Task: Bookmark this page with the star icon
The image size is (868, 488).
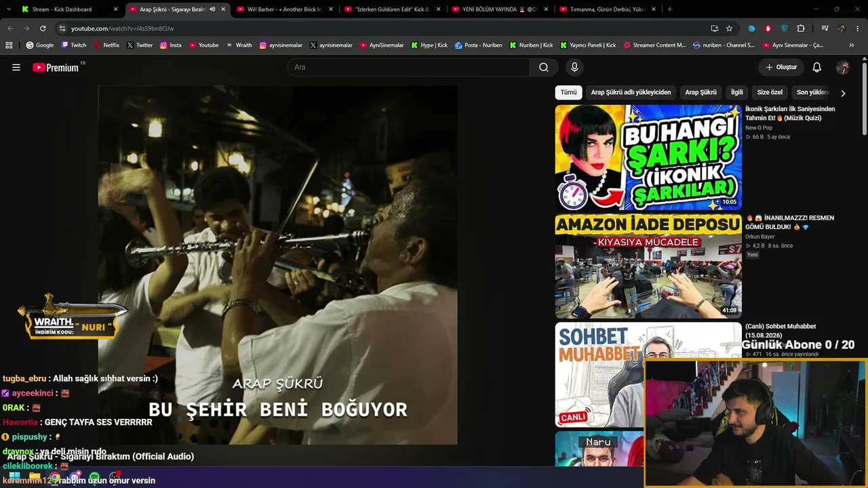Action: [x=729, y=28]
